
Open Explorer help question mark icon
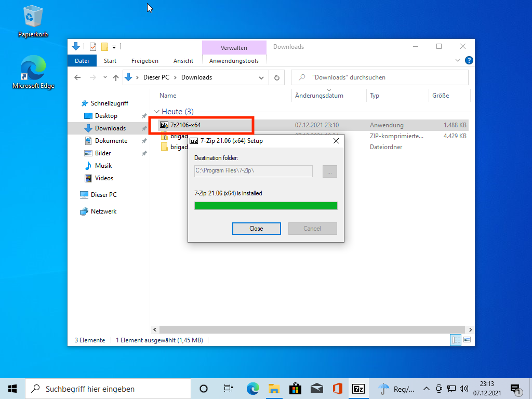tap(469, 60)
